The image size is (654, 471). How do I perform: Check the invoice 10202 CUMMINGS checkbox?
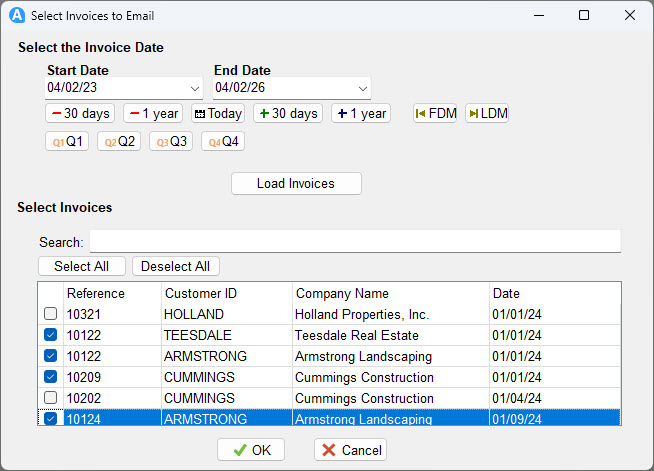[51, 398]
